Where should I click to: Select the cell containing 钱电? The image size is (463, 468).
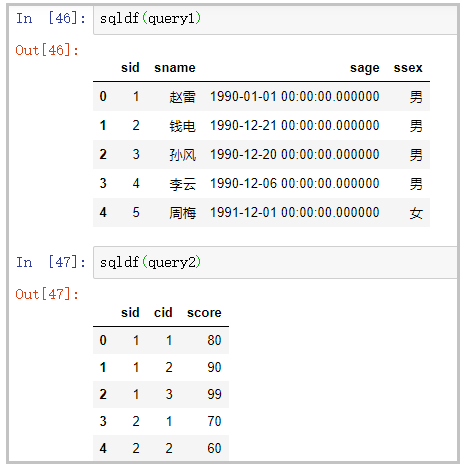(182, 126)
